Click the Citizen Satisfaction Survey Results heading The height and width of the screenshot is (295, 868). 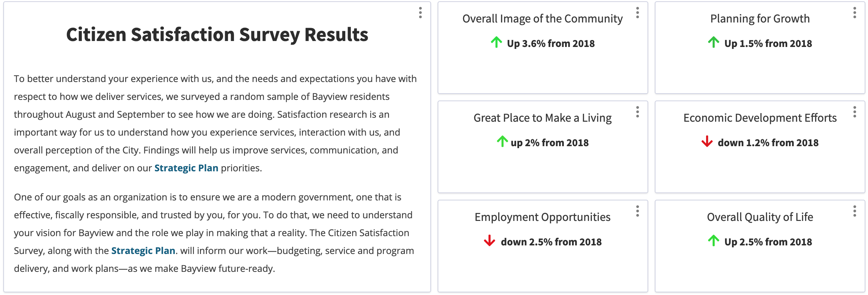click(217, 34)
